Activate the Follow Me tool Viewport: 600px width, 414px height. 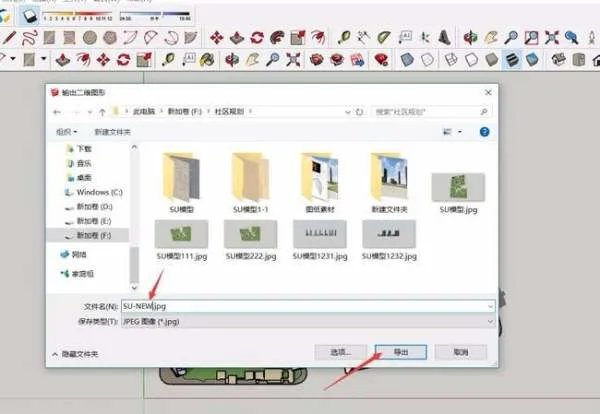point(277,37)
